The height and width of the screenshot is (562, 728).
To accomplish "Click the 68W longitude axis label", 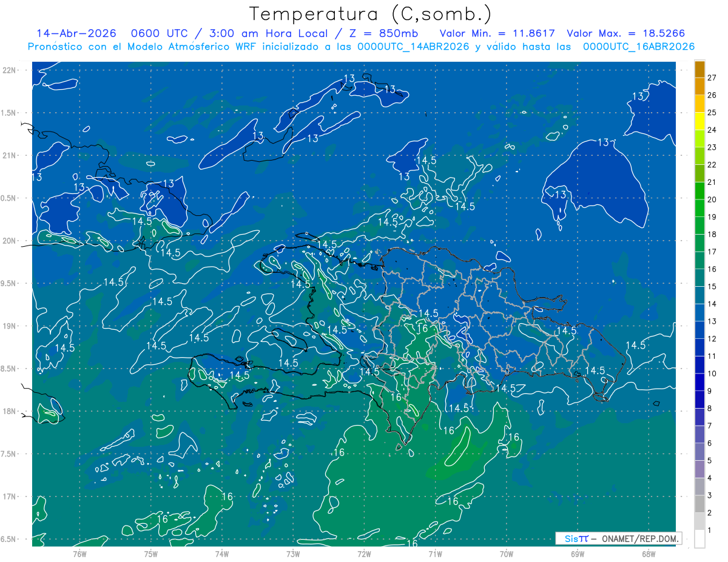I will point(649,554).
